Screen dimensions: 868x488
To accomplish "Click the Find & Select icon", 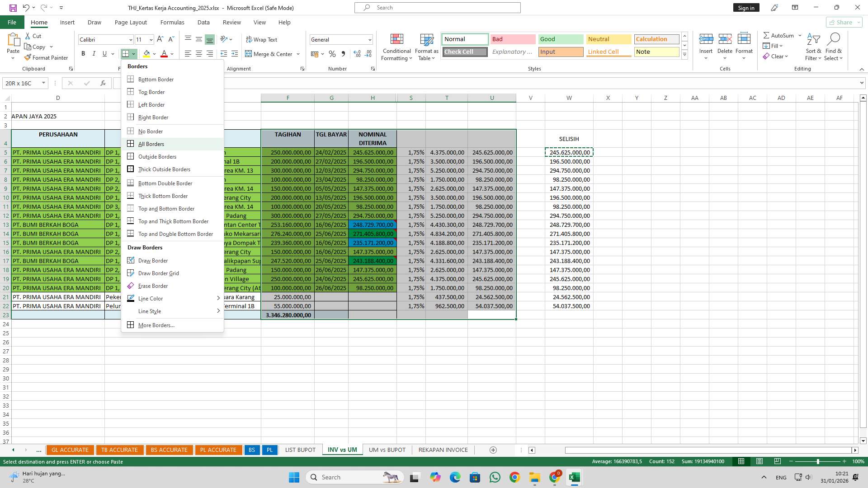I will pos(834,47).
